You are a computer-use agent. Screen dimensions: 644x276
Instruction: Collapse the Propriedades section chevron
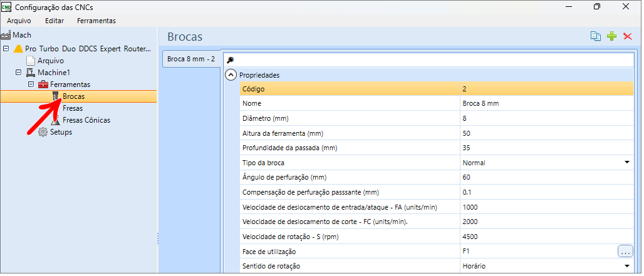(232, 75)
